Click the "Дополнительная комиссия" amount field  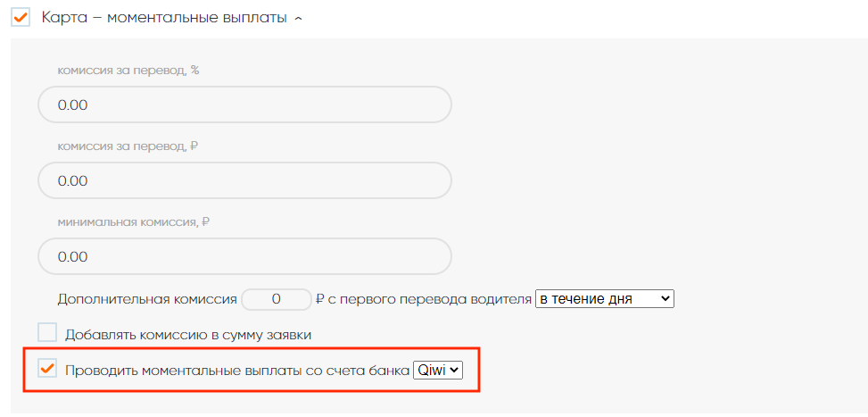(276, 299)
